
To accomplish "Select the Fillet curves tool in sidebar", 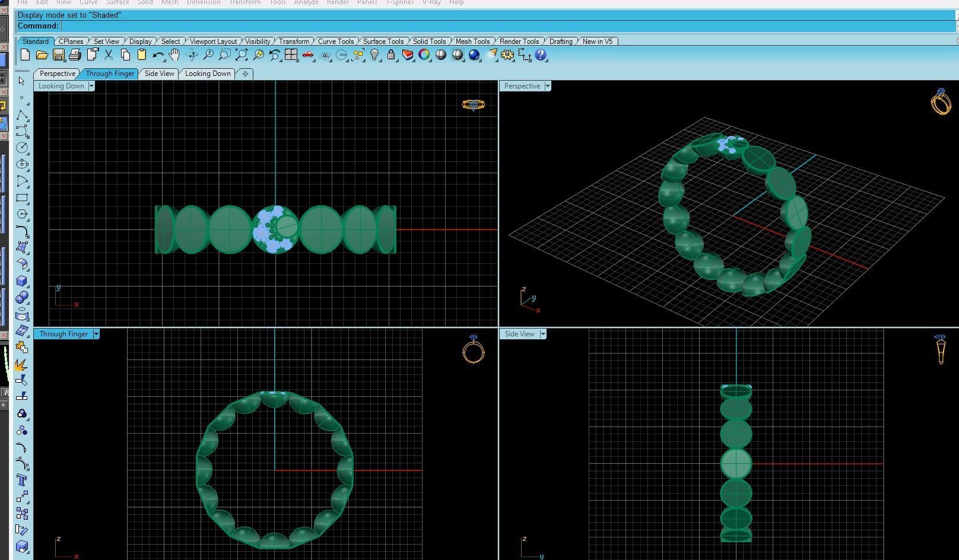I will pyautogui.click(x=22, y=231).
